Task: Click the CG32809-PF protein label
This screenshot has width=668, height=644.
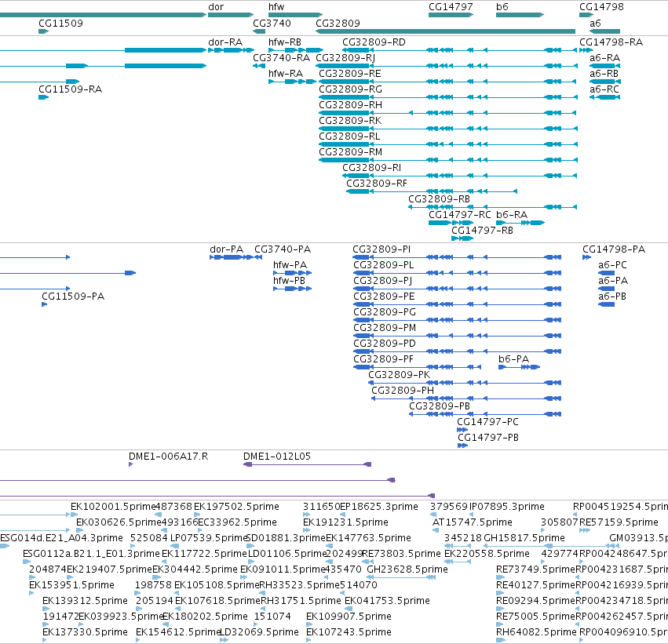Action: [x=383, y=359]
